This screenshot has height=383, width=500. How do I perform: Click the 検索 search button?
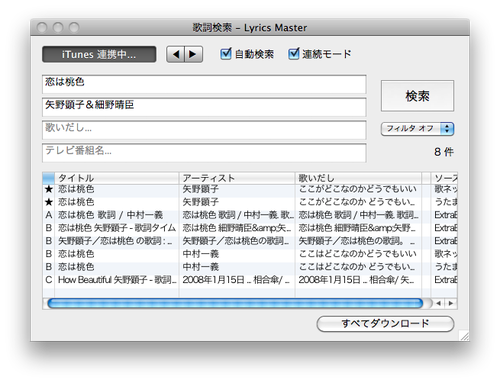click(x=417, y=96)
